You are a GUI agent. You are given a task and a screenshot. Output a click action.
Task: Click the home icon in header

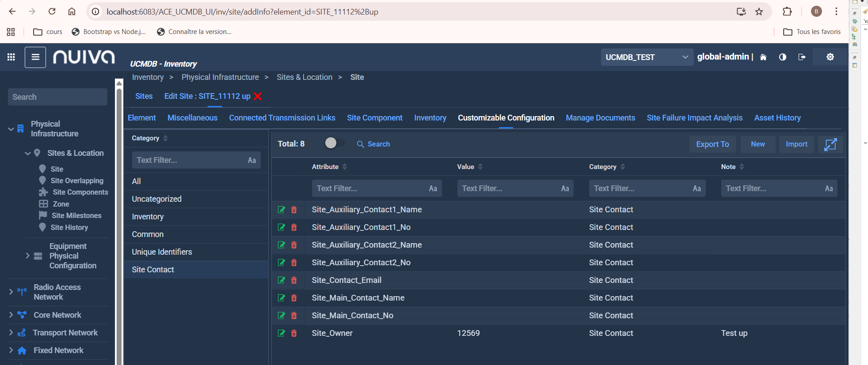tap(763, 57)
